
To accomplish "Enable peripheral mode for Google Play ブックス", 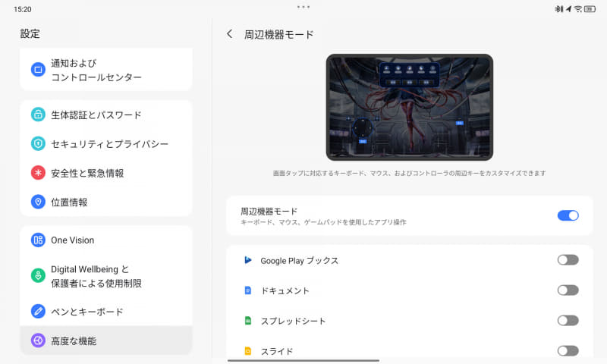I will click(568, 260).
